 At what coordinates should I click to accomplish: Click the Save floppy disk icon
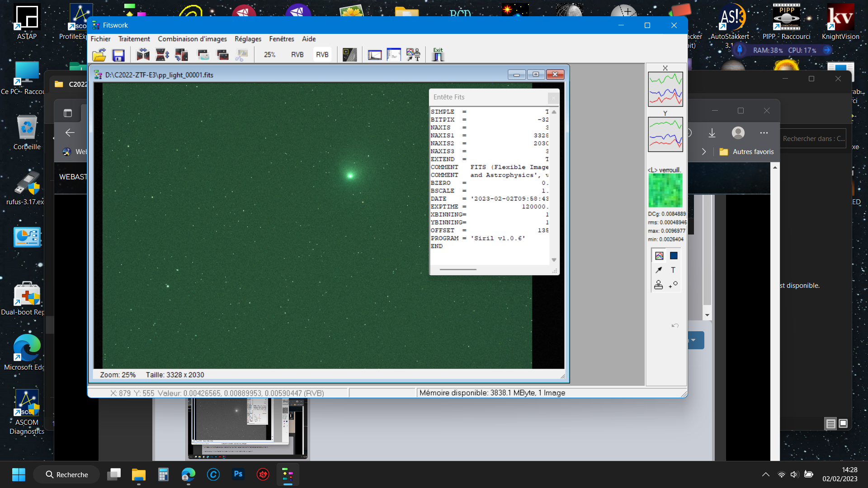[x=118, y=55]
